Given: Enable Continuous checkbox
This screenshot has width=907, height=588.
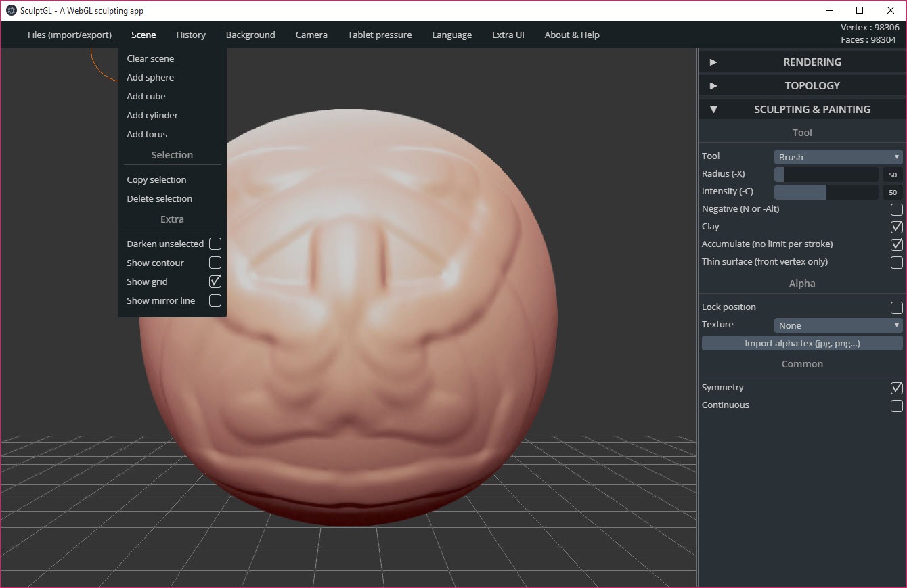Looking at the screenshot, I should [896, 405].
